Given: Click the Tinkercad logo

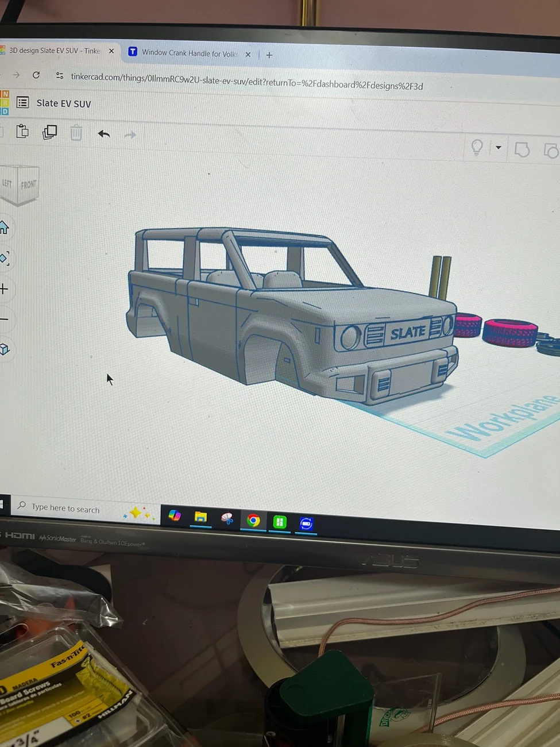Looking at the screenshot, I should click(x=4, y=102).
